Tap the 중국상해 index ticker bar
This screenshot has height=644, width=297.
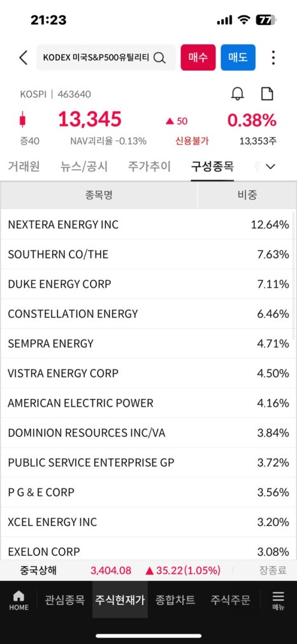point(148,570)
